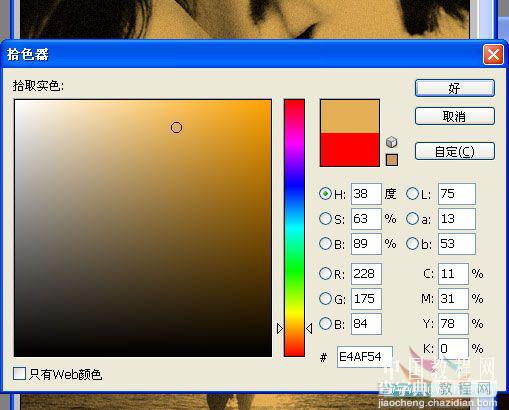Select the H hue radio button
This screenshot has width=509, height=410.
click(x=325, y=194)
